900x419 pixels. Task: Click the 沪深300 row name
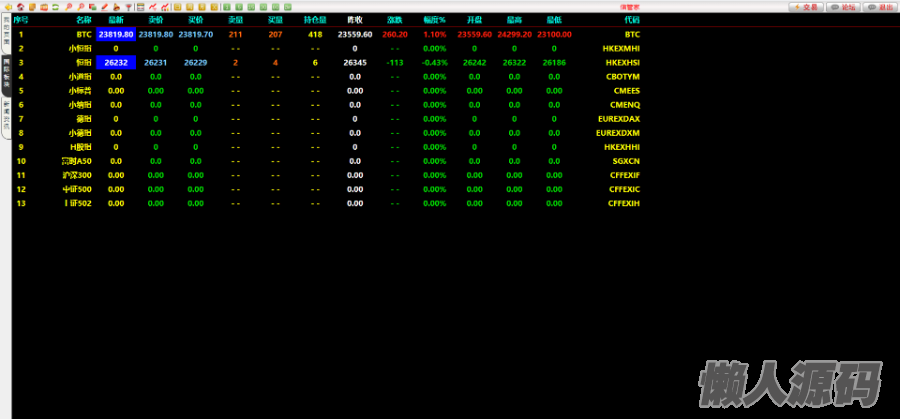click(x=77, y=175)
